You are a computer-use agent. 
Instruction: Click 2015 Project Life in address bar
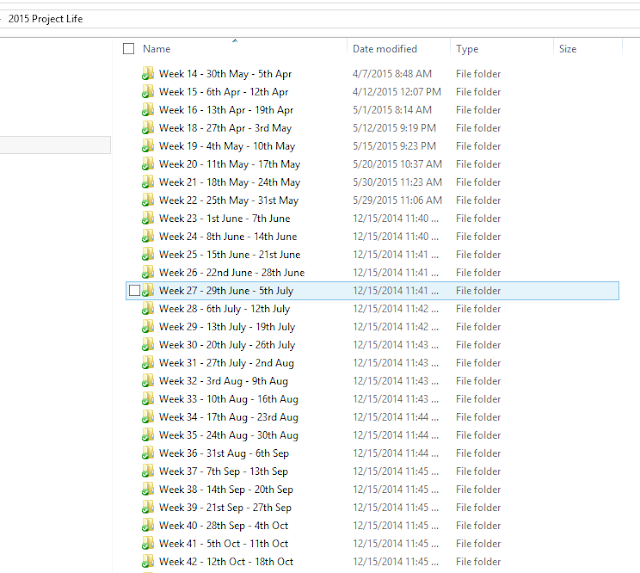pyautogui.click(x=45, y=19)
